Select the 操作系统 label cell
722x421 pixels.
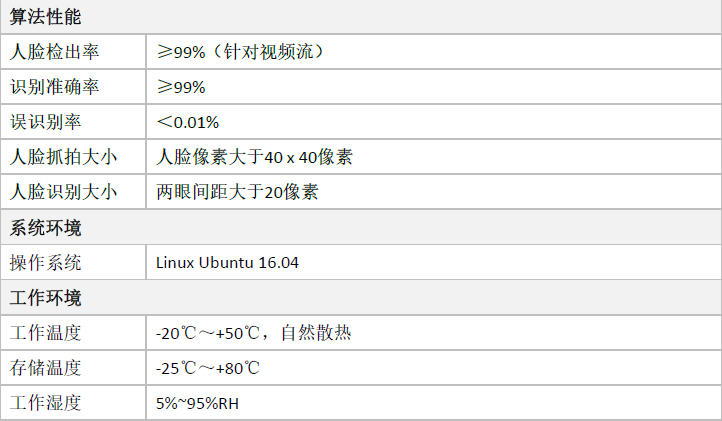(x=73, y=263)
